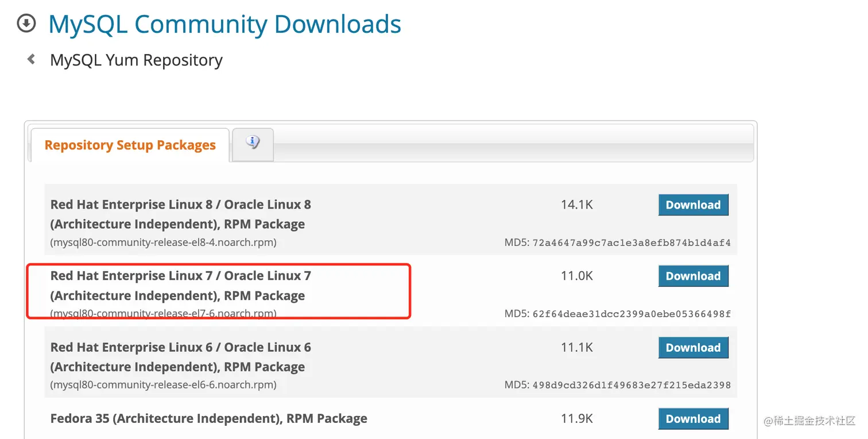
Task: Click the back arrow next to MySQL Yum Repository
Action: tap(32, 59)
